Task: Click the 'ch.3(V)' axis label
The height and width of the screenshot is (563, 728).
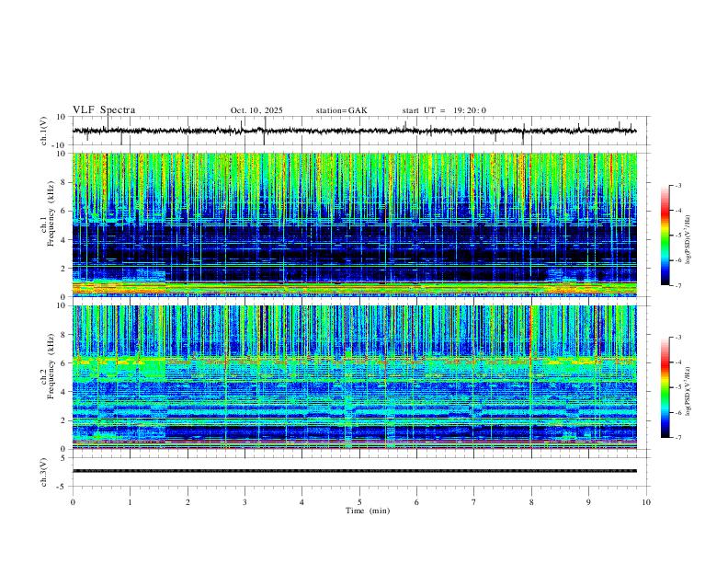Action: 44,472
